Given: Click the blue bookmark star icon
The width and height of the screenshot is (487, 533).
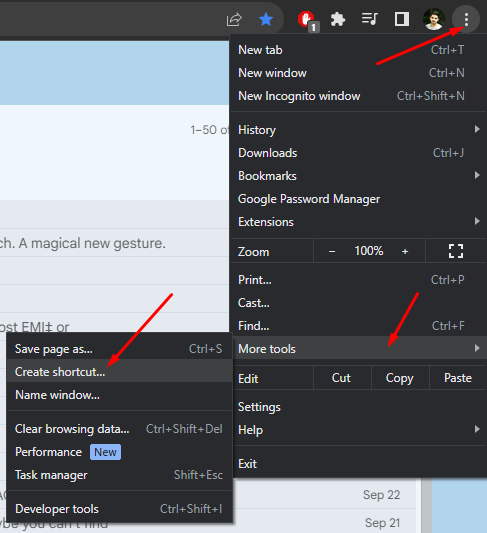Looking at the screenshot, I should pos(266,19).
